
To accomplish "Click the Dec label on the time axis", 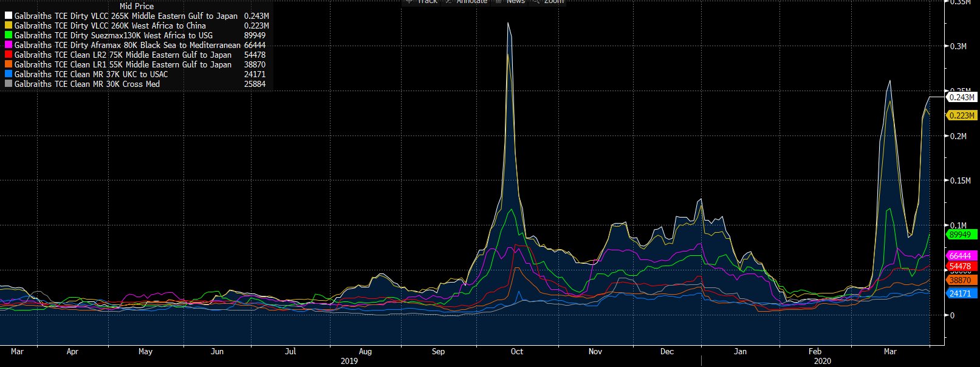I will [x=667, y=352].
